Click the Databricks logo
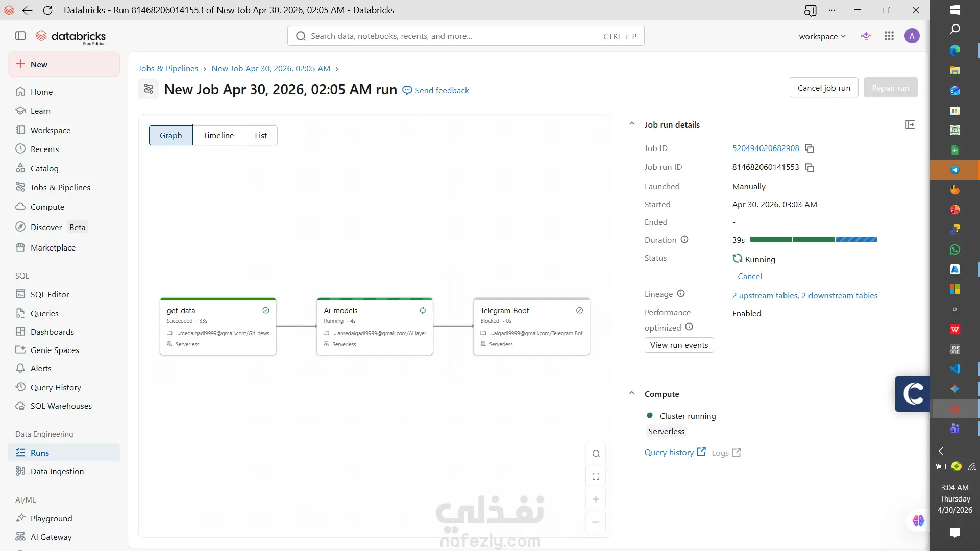 (70, 37)
